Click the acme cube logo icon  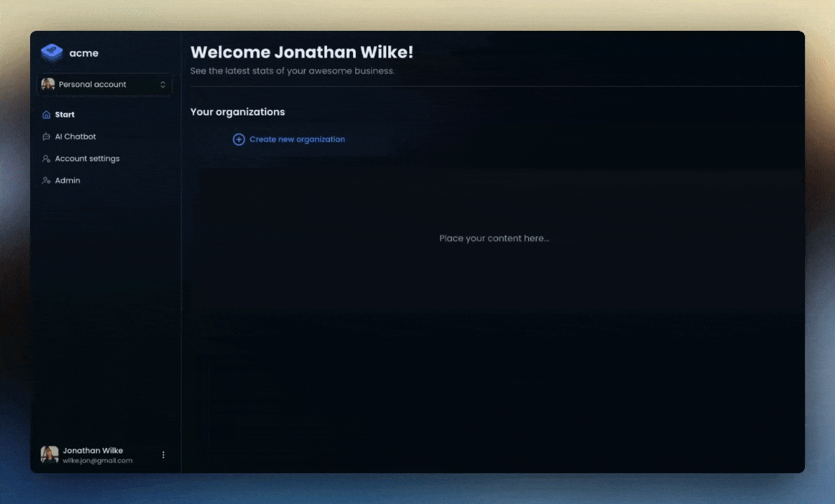tap(52, 52)
